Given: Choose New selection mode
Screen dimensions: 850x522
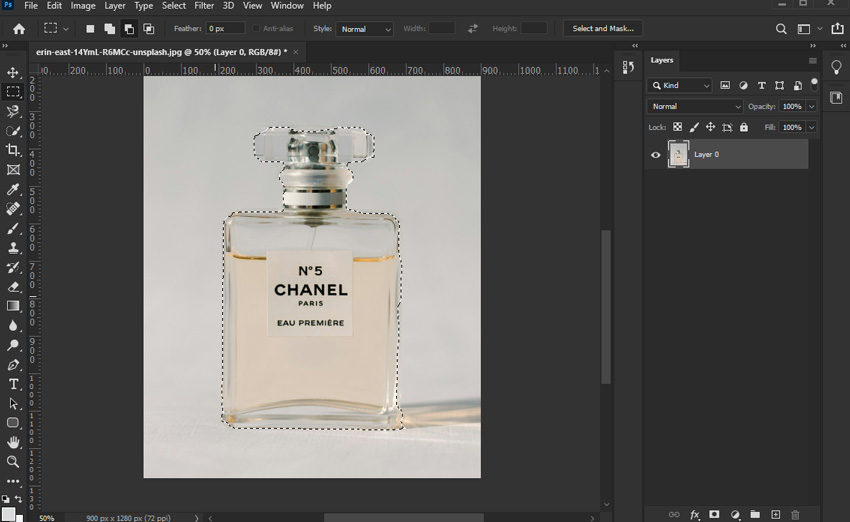Looking at the screenshot, I should 90,29.
